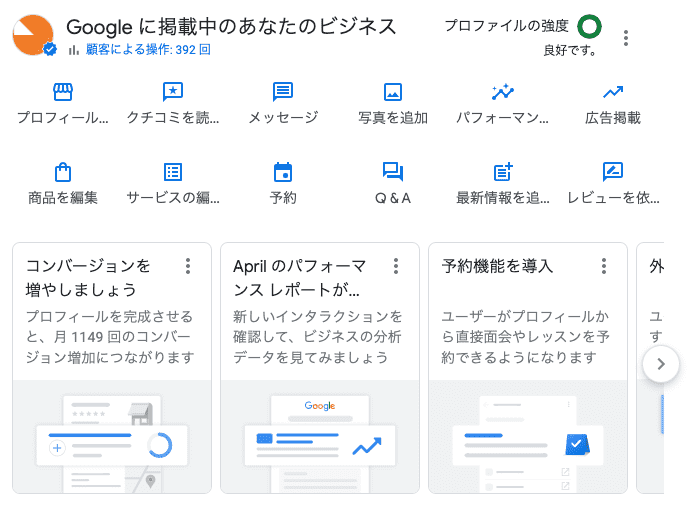696x505 pixels.
Task: Click 最新情報を追加 post icon
Action: (503, 172)
